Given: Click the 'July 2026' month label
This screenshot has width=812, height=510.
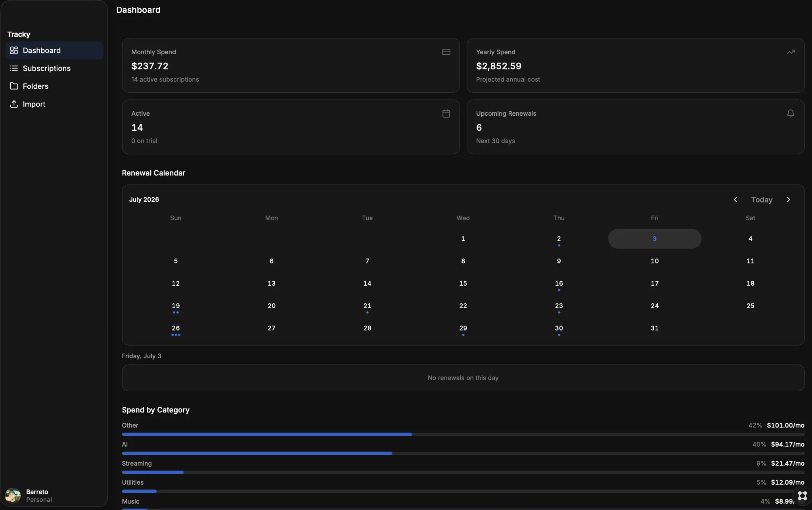Looking at the screenshot, I should tap(144, 199).
